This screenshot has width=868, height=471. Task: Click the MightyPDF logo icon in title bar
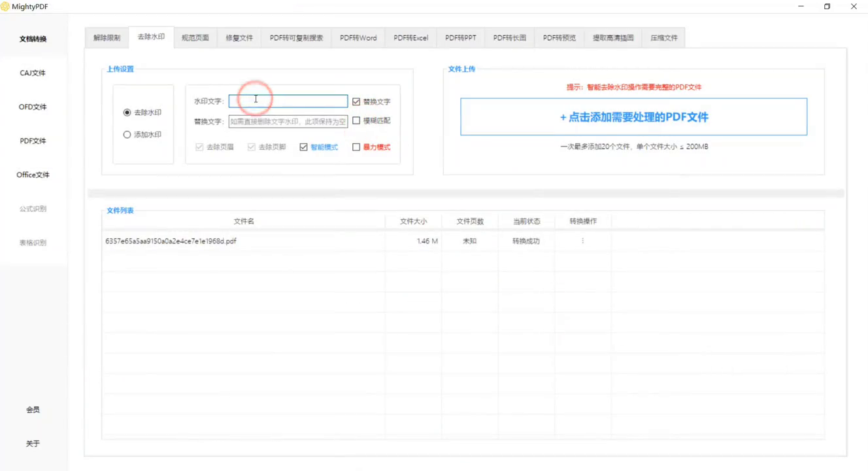pos(6,7)
